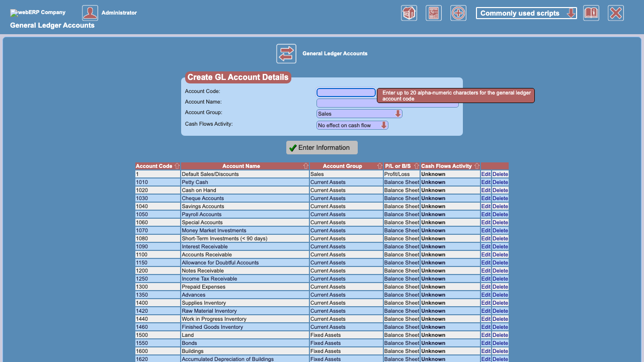Edit the Short-Term Investments account
644x362 pixels.
click(x=486, y=238)
